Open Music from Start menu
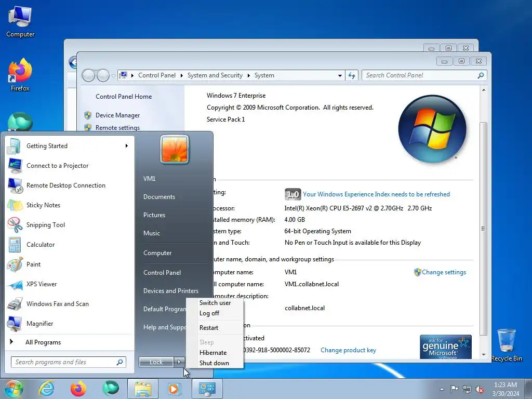Viewport: 532px width, 399px height. pos(152,233)
